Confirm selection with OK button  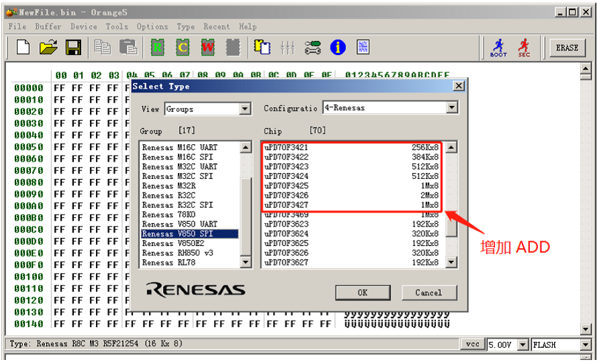[362, 292]
